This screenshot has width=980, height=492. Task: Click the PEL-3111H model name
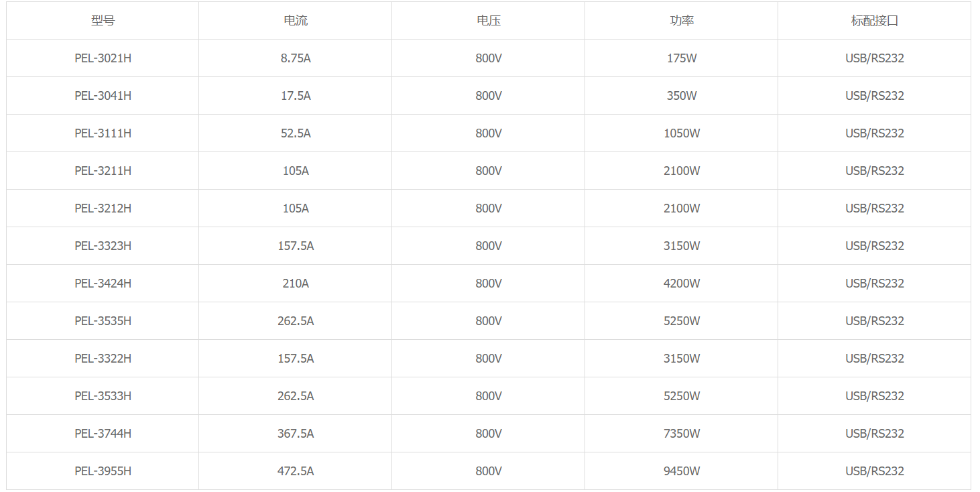click(103, 133)
